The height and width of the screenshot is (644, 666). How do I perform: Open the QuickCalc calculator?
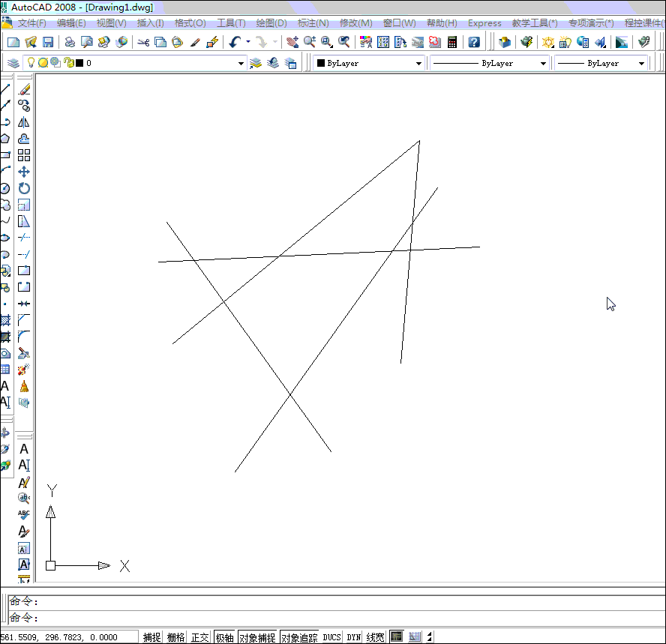pyautogui.click(x=452, y=42)
